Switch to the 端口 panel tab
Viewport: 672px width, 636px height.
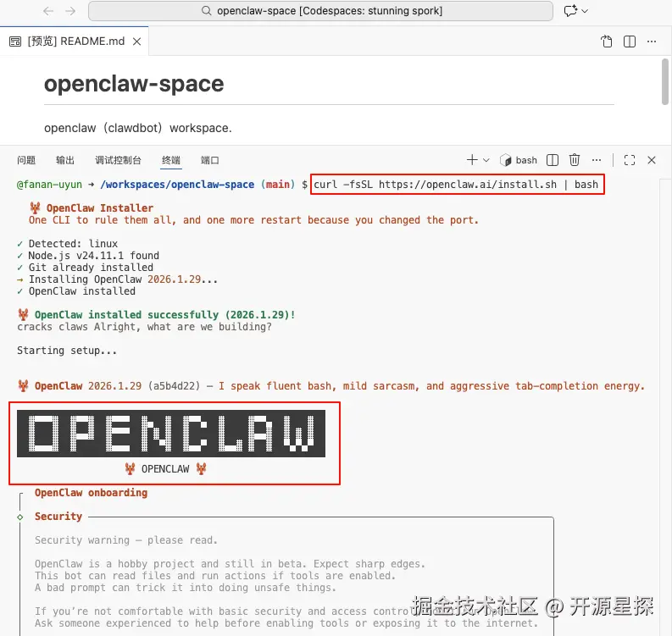pyautogui.click(x=209, y=160)
